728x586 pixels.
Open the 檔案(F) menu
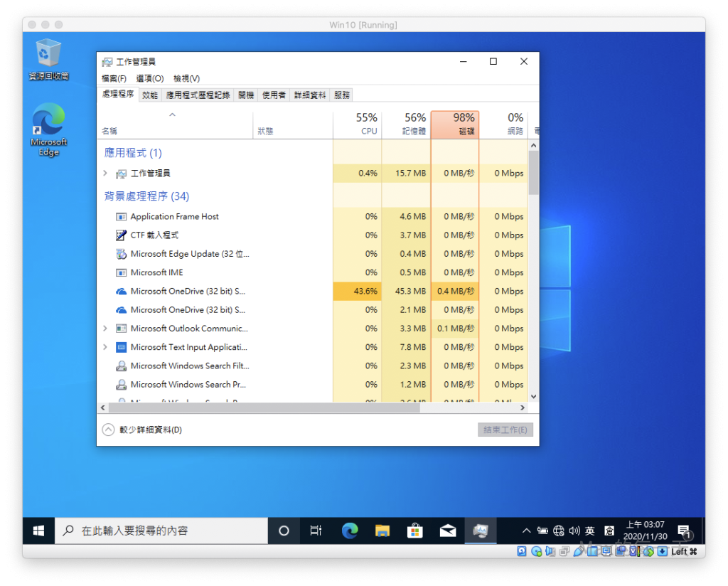pos(114,78)
